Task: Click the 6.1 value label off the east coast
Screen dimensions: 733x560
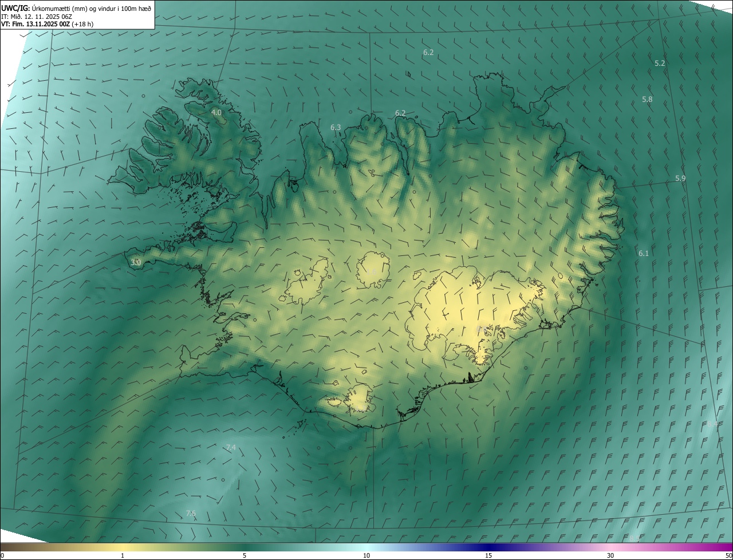Action: [x=644, y=253]
